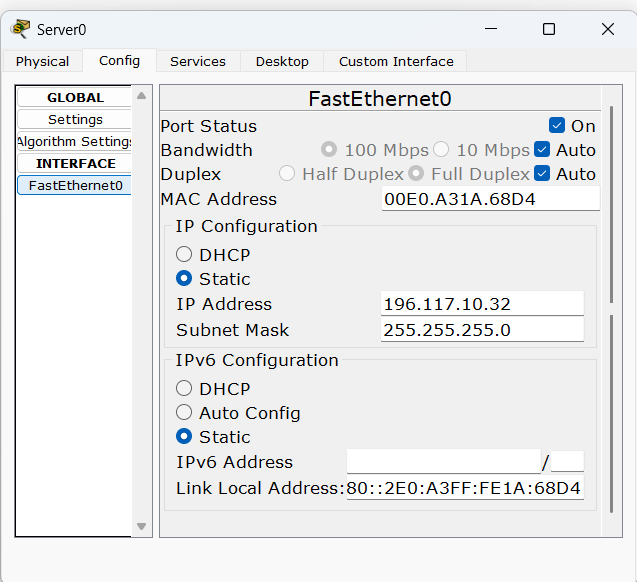Select Auto Config for IPv6

(184, 413)
